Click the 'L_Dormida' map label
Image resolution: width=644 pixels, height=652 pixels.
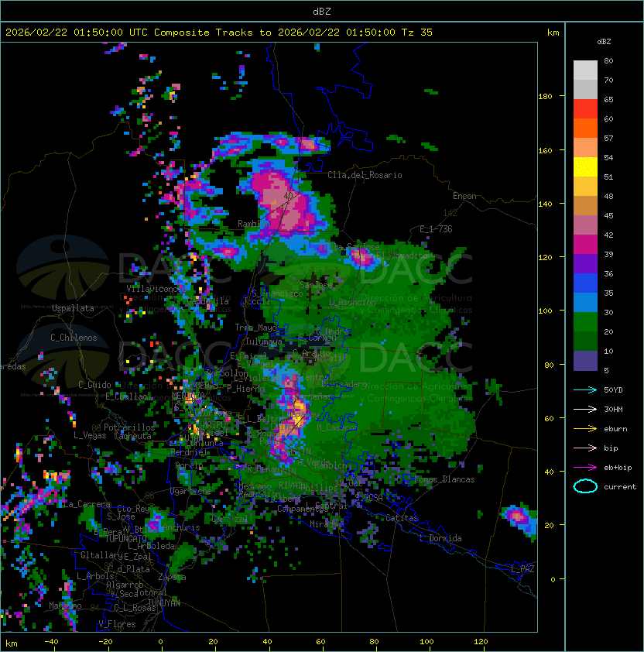click(x=440, y=538)
